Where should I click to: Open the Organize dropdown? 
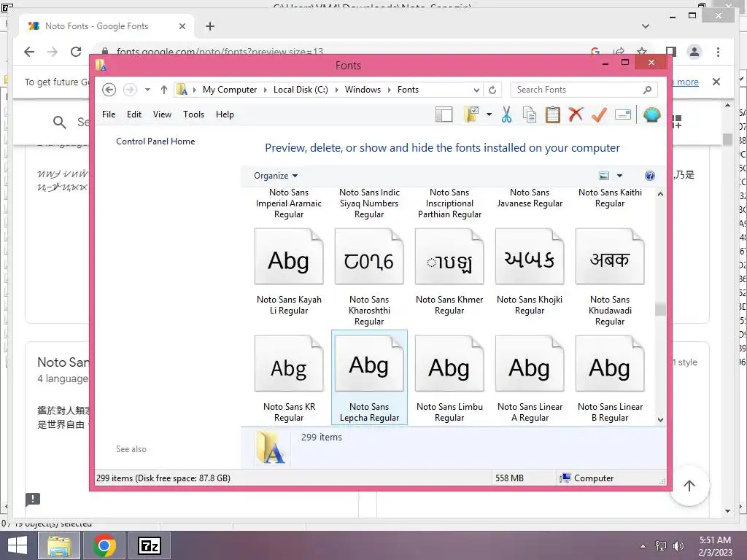275,176
